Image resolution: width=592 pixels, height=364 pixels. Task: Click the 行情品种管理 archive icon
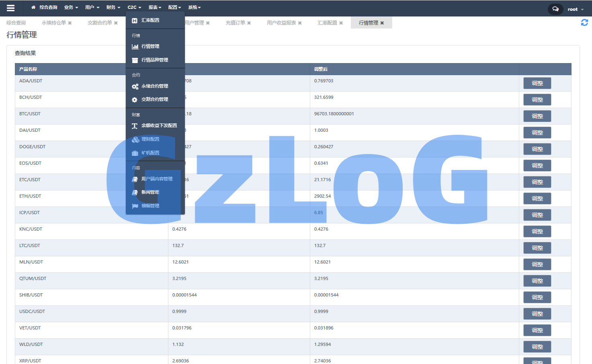pyautogui.click(x=135, y=60)
